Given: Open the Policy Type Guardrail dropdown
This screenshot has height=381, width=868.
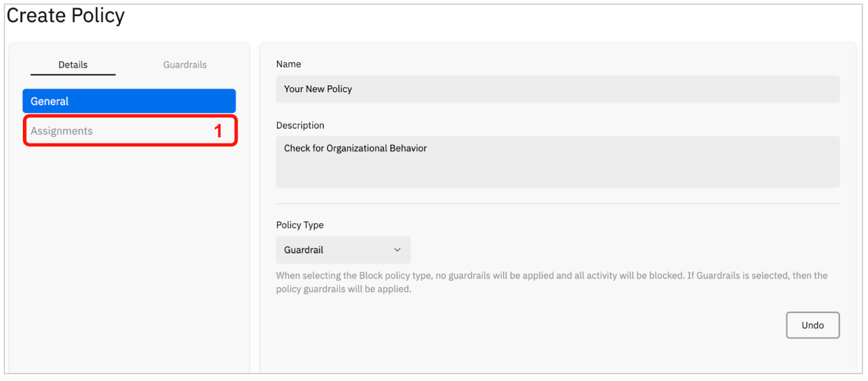Looking at the screenshot, I should point(343,250).
